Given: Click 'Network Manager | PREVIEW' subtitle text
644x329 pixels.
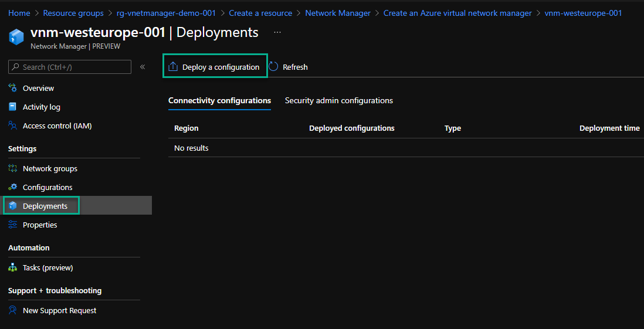Looking at the screenshot, I should (76, 46).
